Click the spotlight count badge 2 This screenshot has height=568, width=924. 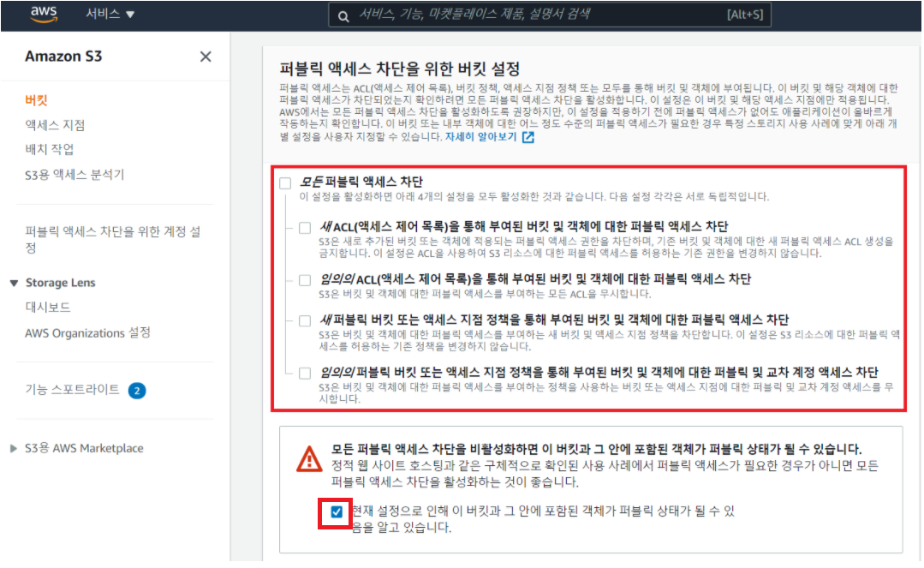(x=137, y=391)
